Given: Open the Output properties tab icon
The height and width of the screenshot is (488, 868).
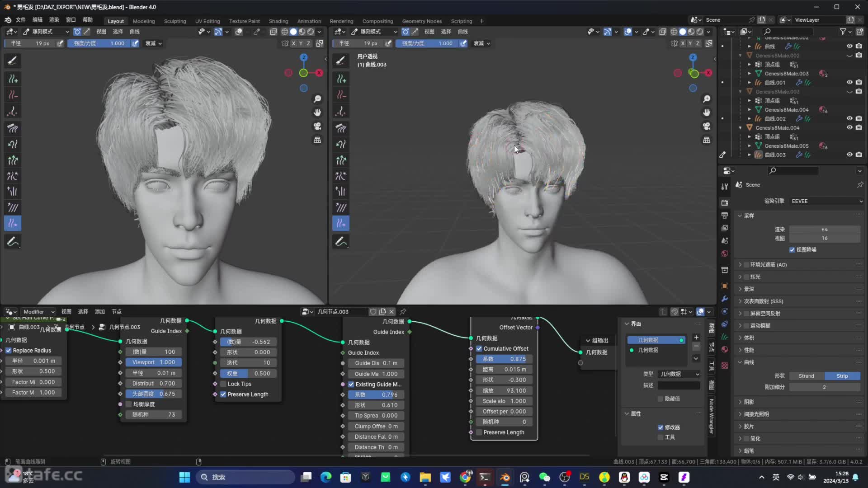Looking at the screenshot, I should [x=725, y=216].
